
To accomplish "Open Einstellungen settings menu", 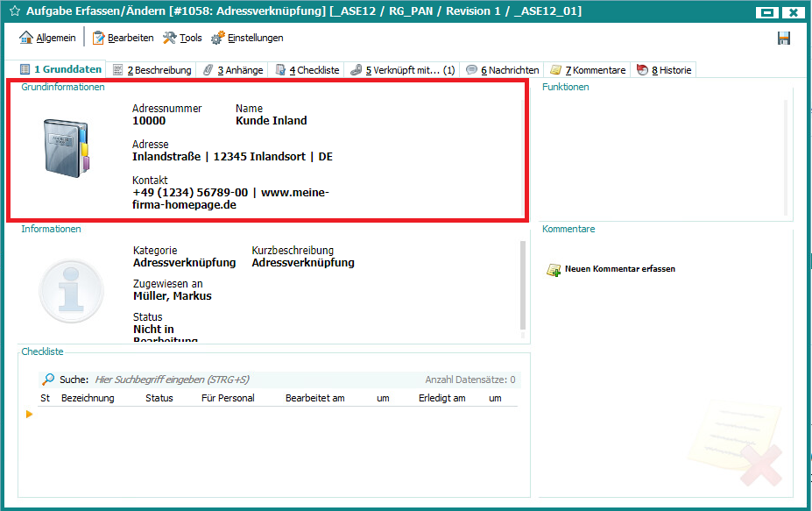I will pyautogui.click(x=247, y=39).
